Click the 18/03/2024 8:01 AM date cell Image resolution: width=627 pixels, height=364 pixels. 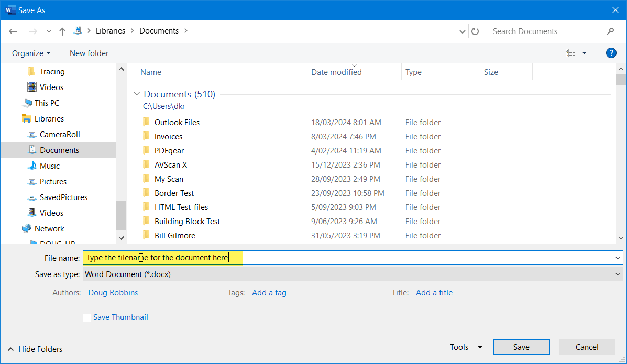346,123
